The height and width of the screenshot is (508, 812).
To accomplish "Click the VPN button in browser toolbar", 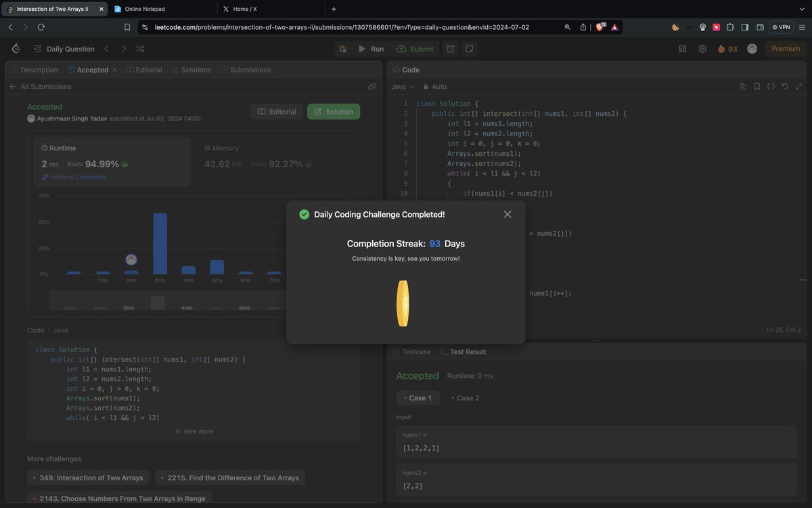I will (x=781, y=27).
